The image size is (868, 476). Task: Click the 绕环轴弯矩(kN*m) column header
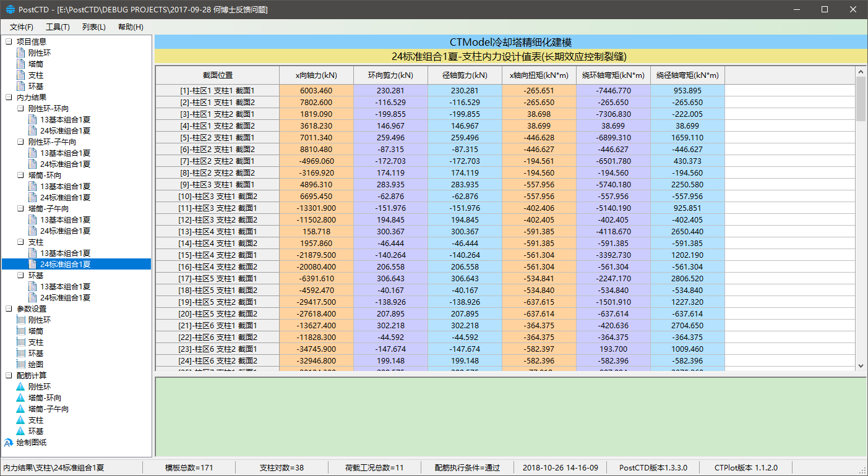(x=613, y=75)
